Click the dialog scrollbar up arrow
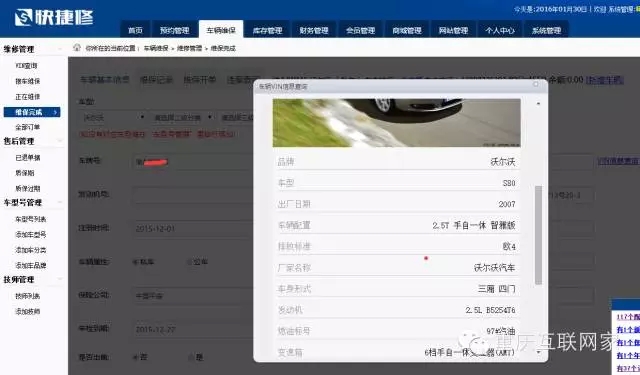The image size is (640, 375). tap(538, 104)
